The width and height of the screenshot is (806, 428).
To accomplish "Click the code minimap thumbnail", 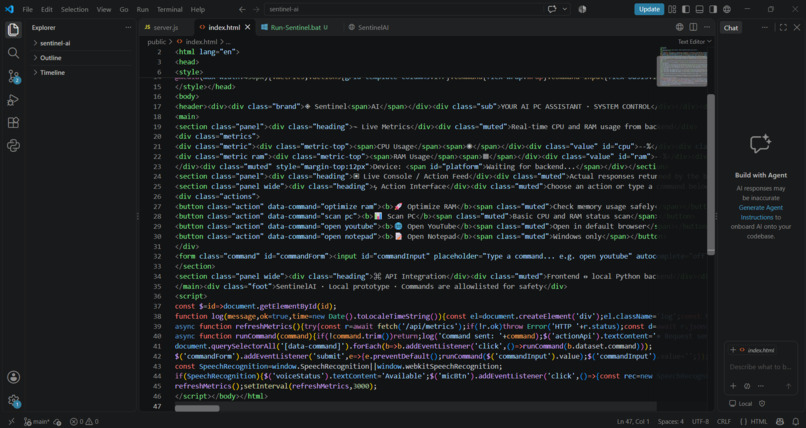I will 682,67.
